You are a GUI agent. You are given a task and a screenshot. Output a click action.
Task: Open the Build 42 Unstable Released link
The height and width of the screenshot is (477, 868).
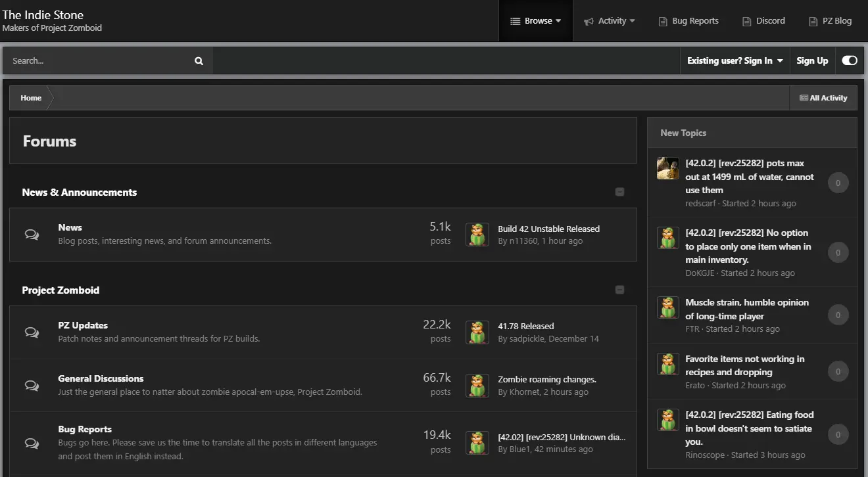click(548, 229)
